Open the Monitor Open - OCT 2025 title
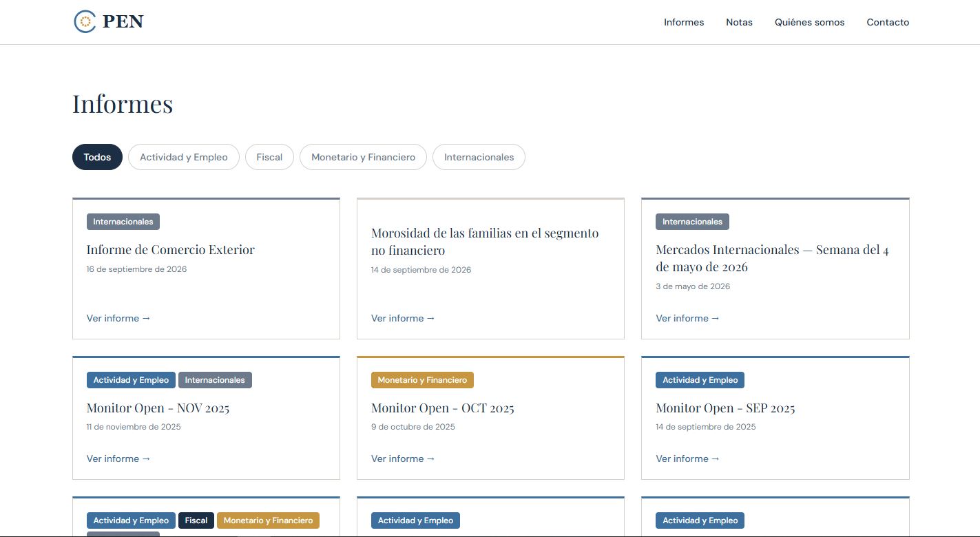The width and height of the screenshot is (980, 537). tap(443, 408)
